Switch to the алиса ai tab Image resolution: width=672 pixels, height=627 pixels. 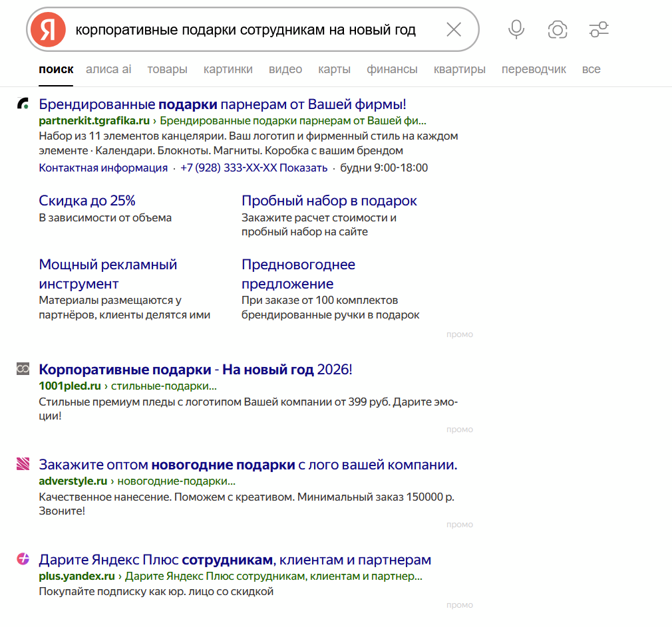click(x=108, y=68)
